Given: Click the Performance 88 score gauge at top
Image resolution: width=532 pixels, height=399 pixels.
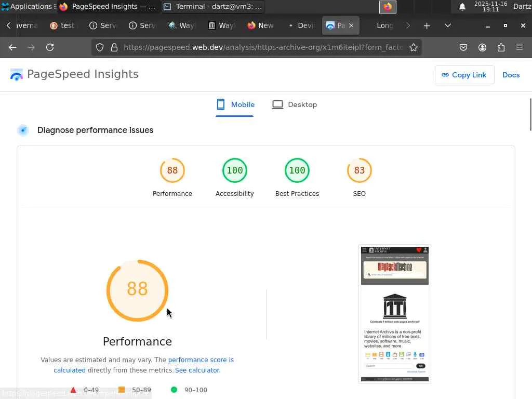Looking at the screenshot, I should (172, 170).
